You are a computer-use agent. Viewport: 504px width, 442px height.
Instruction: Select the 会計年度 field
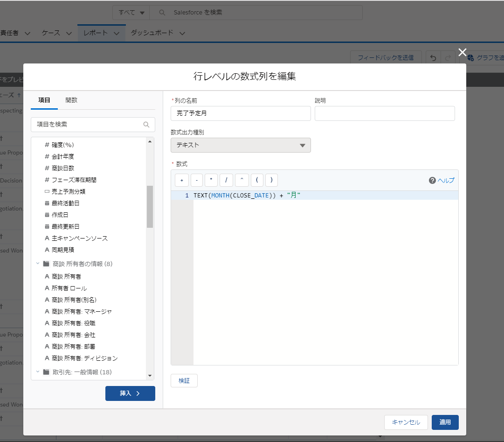(62, 156)
